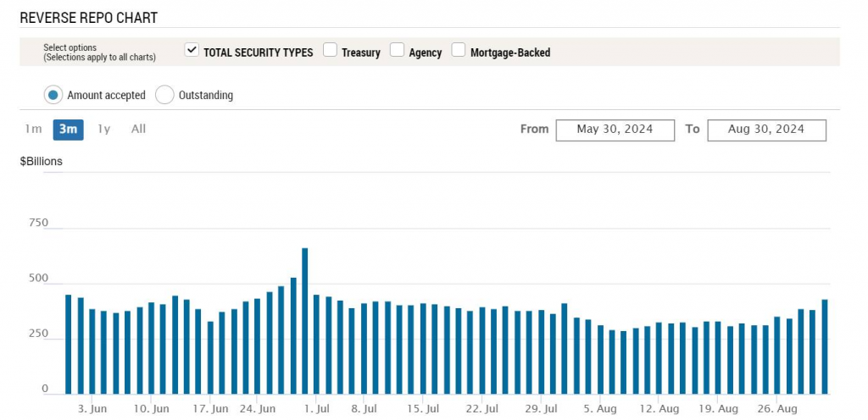The image size is (868, 420).
Task: Choose the Outstanding radio option
Action: point(164,95)
